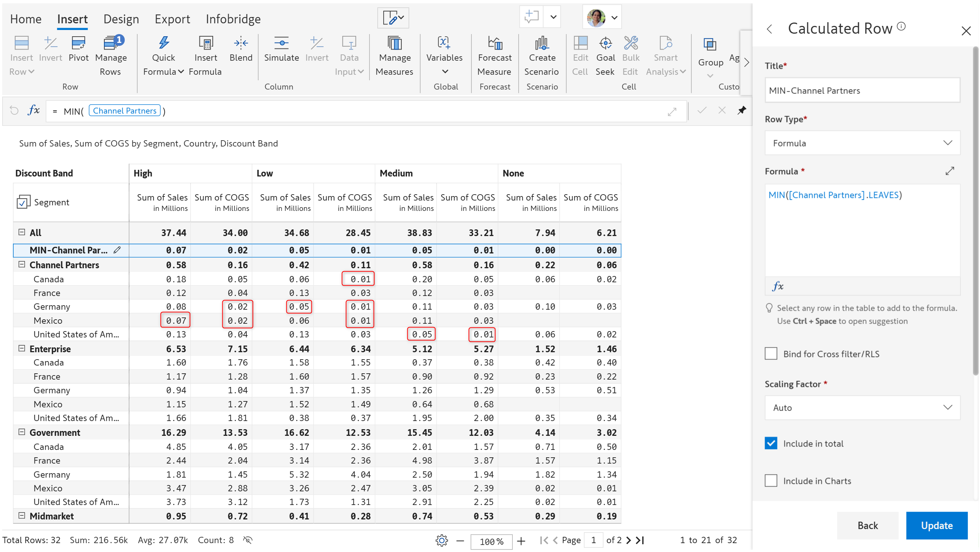Check Include in Charts option
Screen dimensions: 980x552
pos(771,481)
